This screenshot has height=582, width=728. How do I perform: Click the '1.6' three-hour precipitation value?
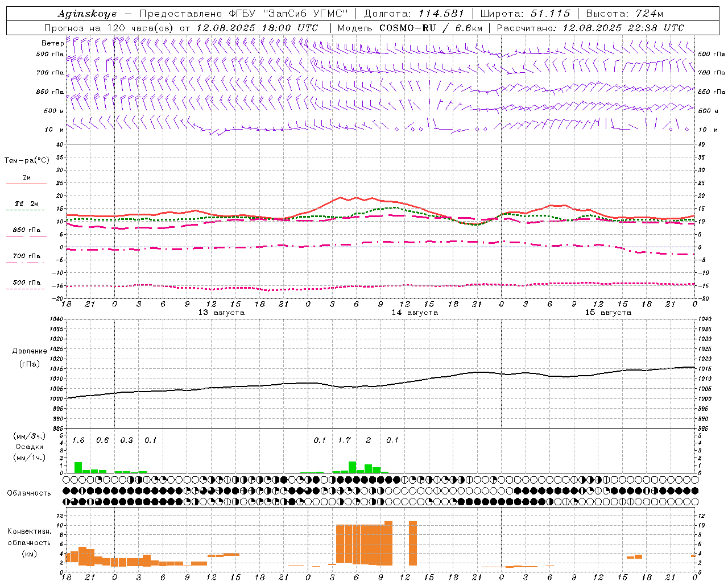78,440
